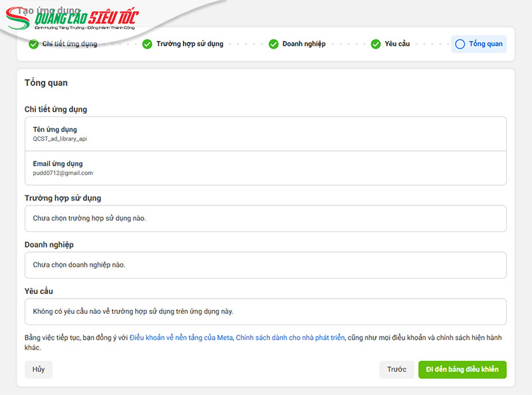Click the green checkmark beside Yêu cầu step
Screen dimensions: 532x395
click(376, 45)
